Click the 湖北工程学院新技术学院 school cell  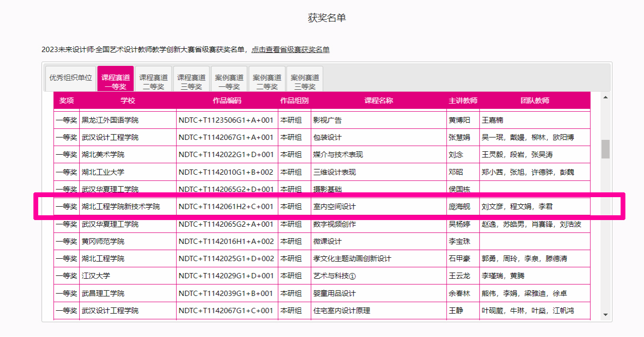[x=121, y=207]
